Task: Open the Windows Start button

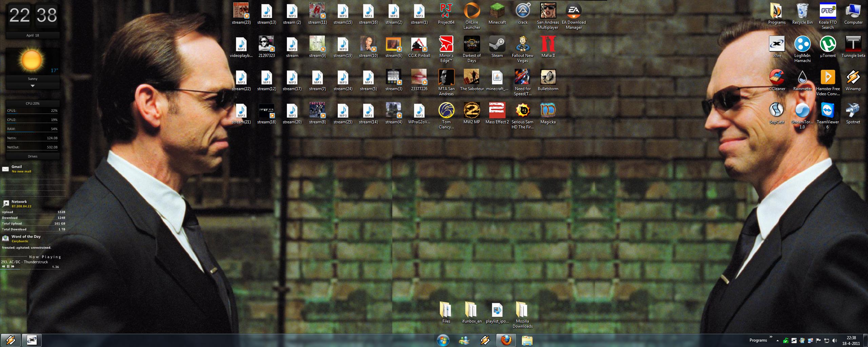Action: click(443, 340)
